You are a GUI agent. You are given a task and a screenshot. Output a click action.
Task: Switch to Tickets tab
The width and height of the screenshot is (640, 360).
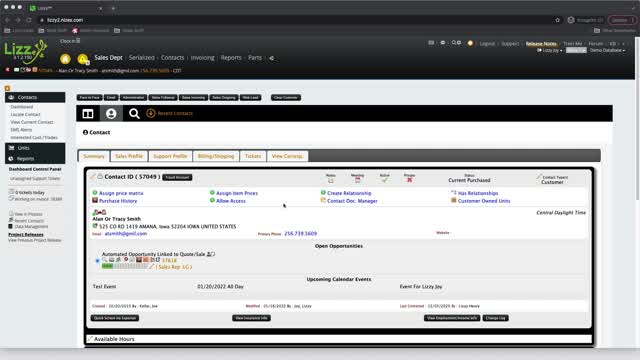253,156
